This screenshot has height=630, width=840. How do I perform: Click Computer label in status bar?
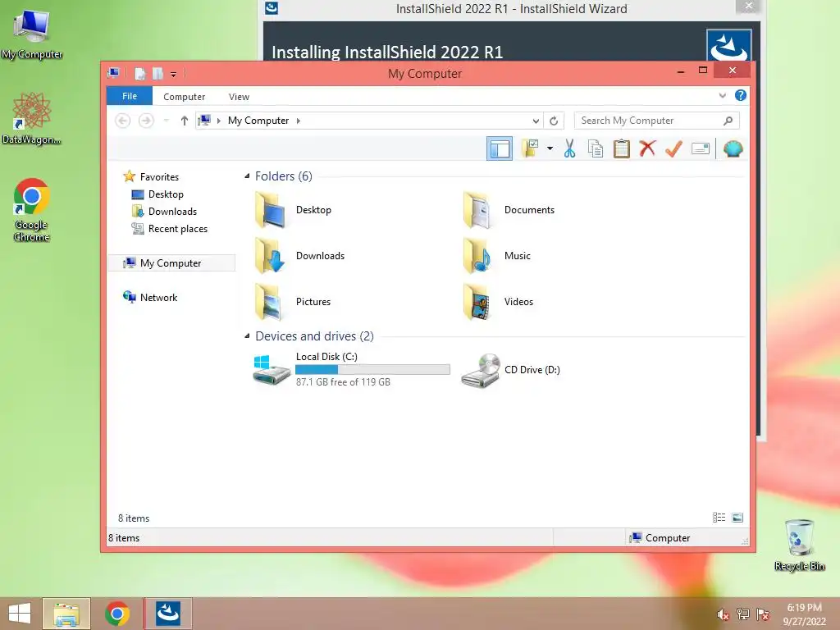668,538
